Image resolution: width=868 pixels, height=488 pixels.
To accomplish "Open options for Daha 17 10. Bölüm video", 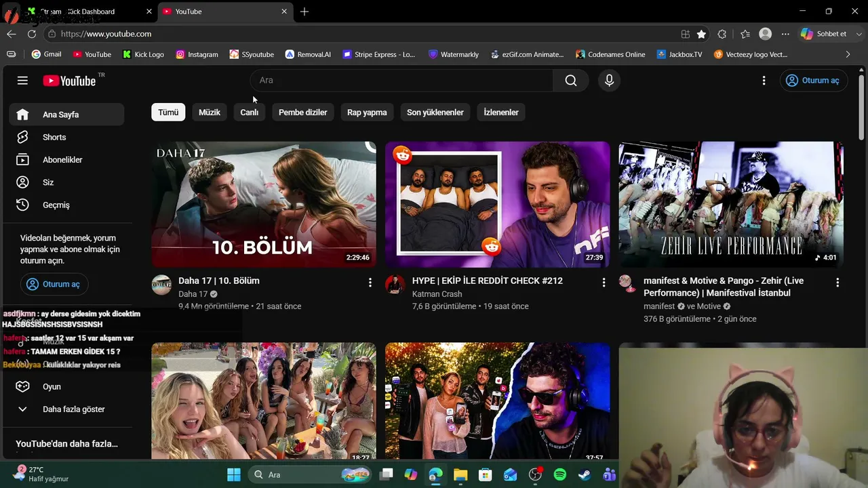I will pos(370,282).
